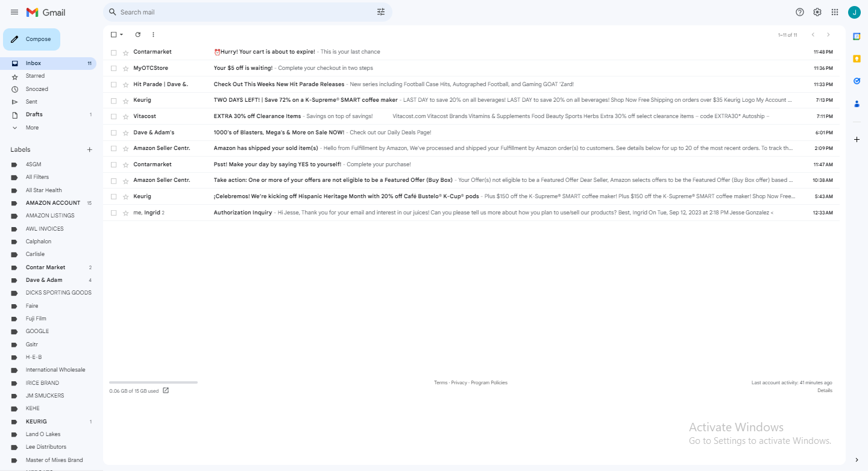Compose a new email
Viewport: 868px width, 471px height.
tap(31, 39)
